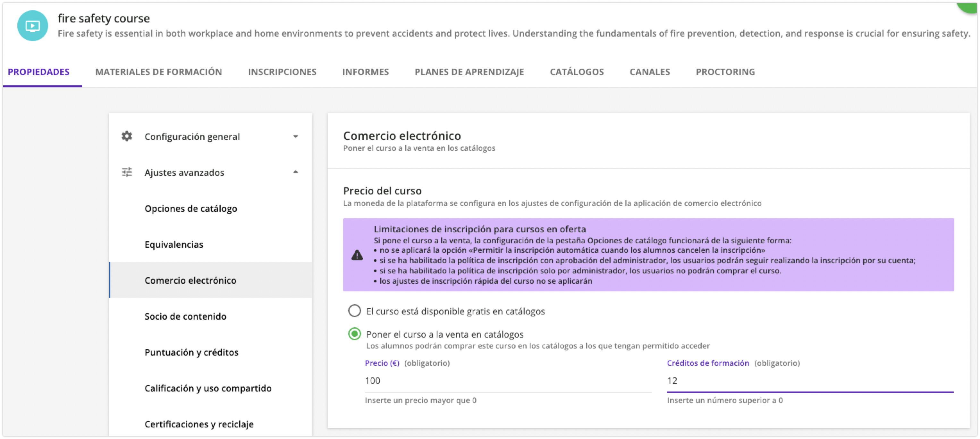Switch to the Informes tab

366,72
